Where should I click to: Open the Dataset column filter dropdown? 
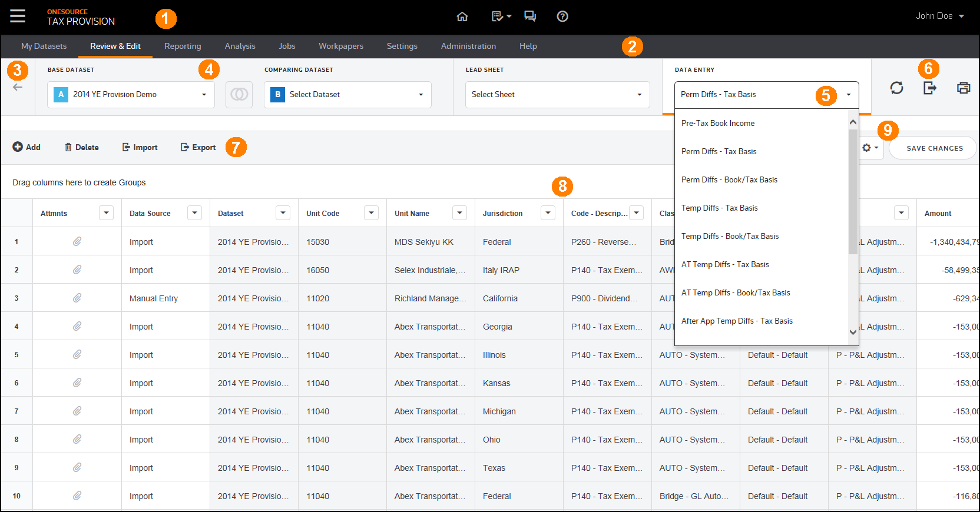tap(283, 213)
